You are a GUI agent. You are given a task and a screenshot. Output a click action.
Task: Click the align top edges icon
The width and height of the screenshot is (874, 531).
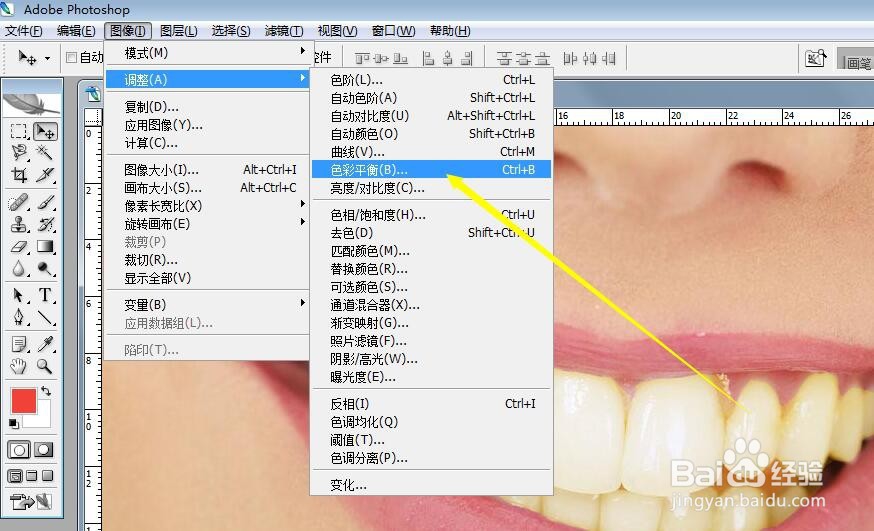pos(362,58)
